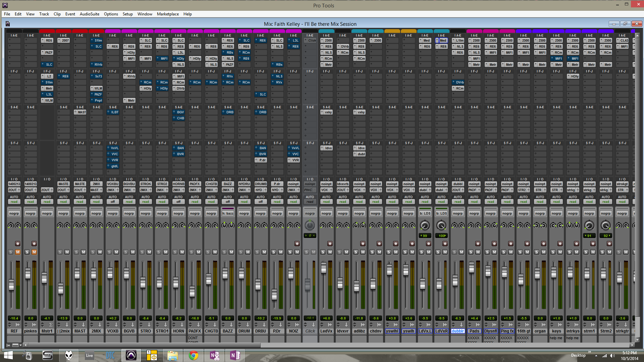The width and height of the screenshot is (644, 362).
Task: Click the P.Dr track volume fader
Action: pos(274,294)
